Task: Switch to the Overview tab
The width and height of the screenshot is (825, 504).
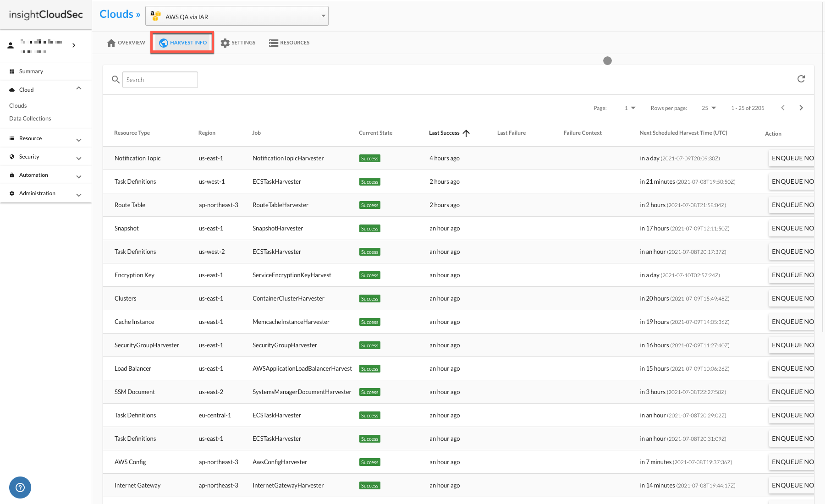Action: 126,43
